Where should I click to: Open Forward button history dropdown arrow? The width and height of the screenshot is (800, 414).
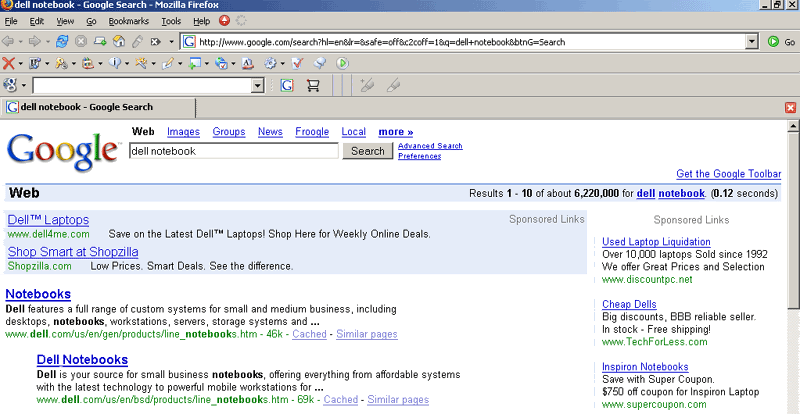pos(47,42)
